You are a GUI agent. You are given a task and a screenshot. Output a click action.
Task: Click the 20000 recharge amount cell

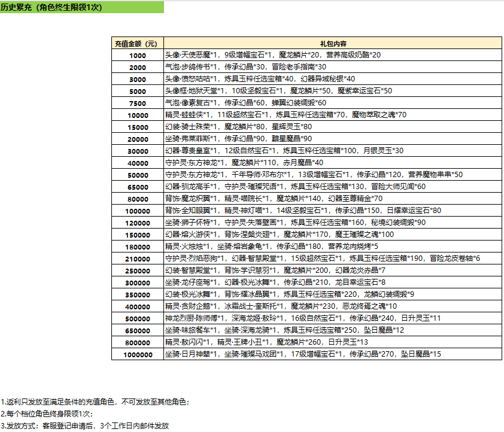coord(137,139)
